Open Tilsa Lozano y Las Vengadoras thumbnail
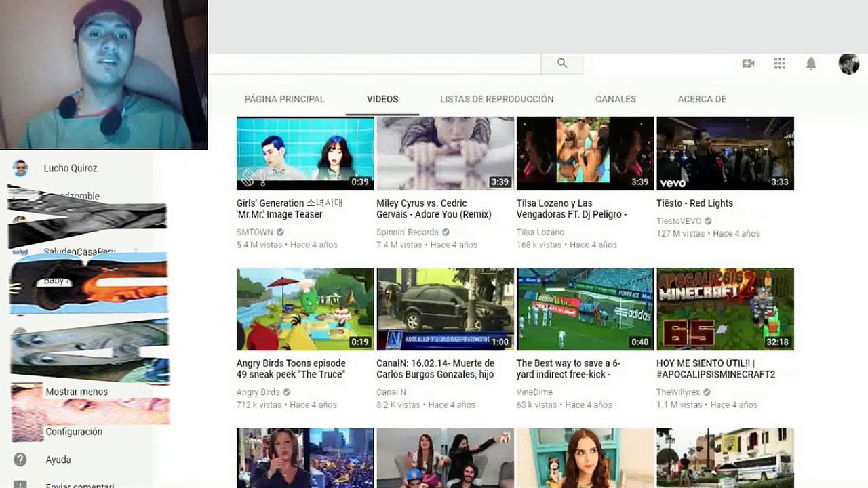 tap(585, 153)
